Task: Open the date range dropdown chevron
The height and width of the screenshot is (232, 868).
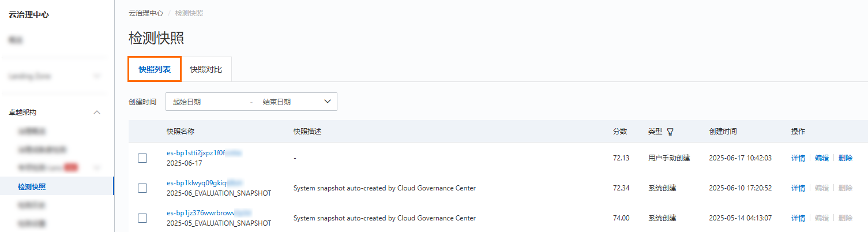Action: click(x=328, y=102)
